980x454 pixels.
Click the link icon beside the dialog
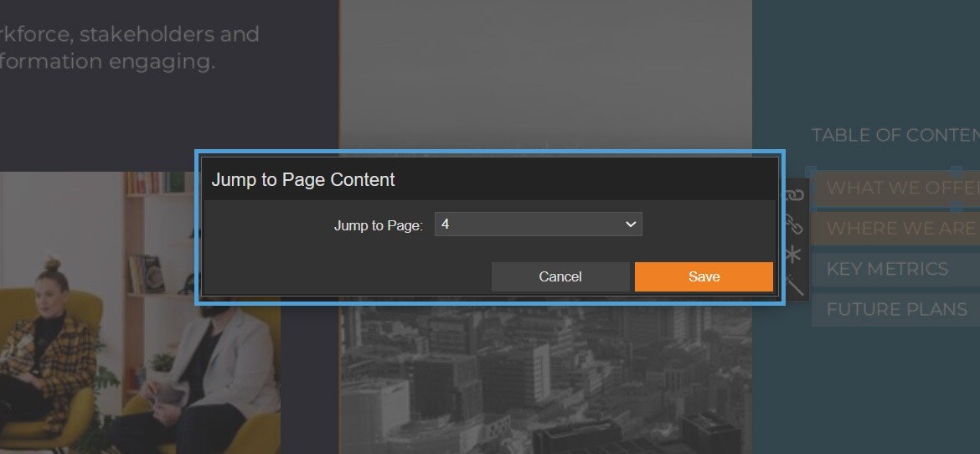794,195
